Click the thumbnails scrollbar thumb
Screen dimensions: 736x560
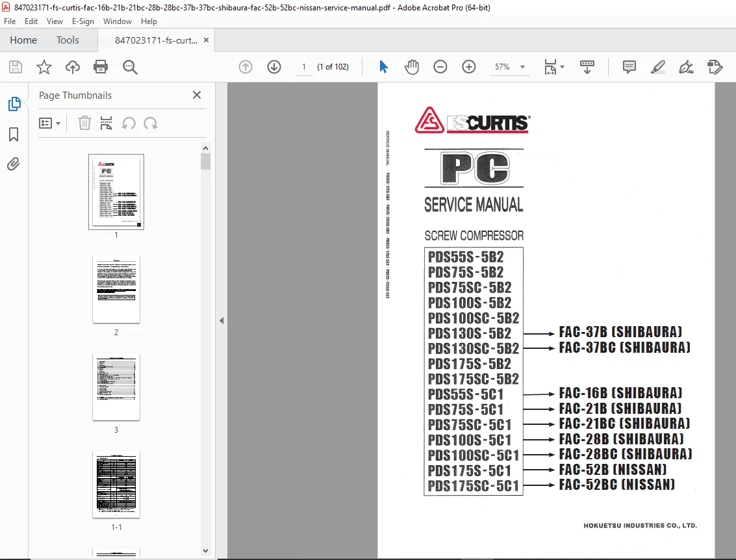point(205,161)
